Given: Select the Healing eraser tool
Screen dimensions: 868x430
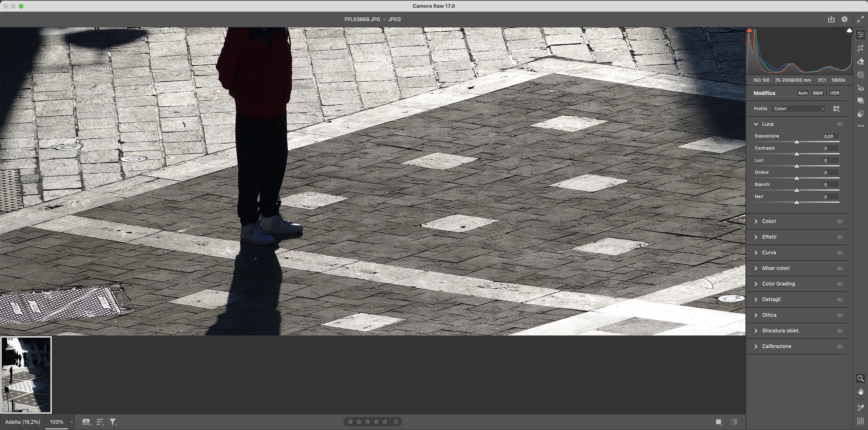Looking at the screenshot, I should point(861,61).
